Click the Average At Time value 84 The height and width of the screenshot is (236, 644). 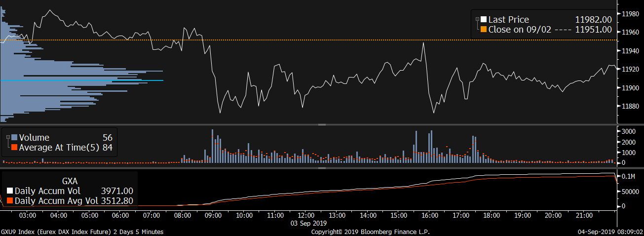click(108, 147)
